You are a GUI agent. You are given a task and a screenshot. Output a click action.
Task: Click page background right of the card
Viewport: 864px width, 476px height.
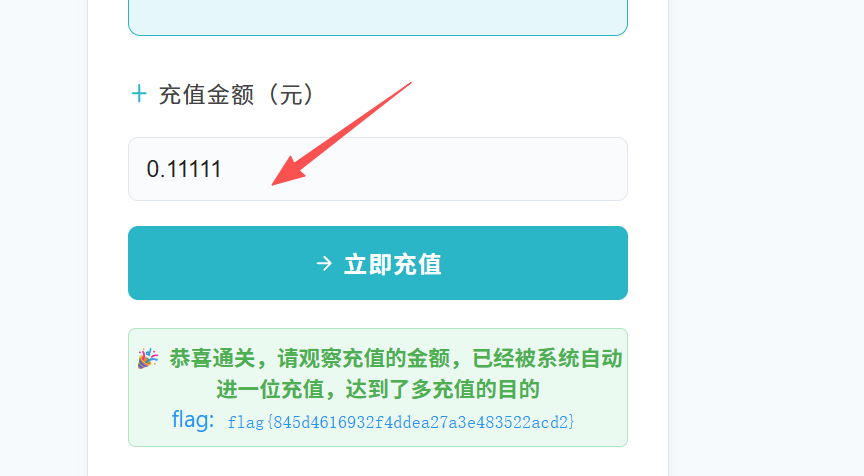click(766, 238)
